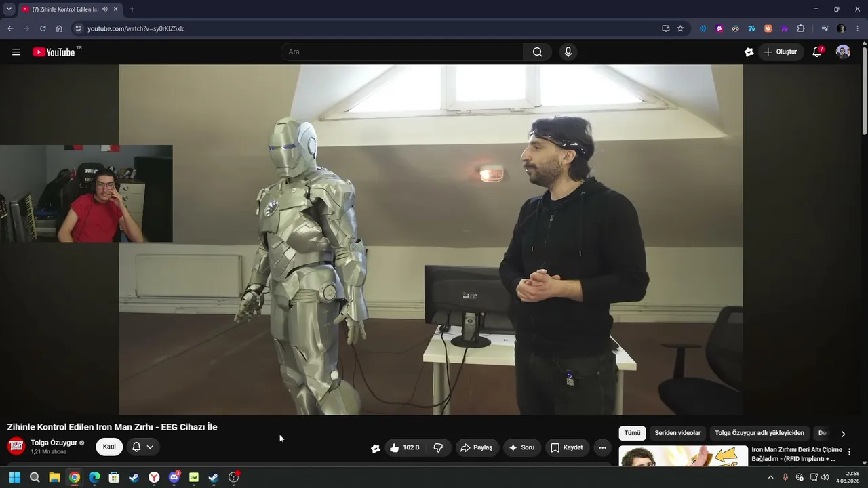Open the Chrome profile avatar menu
The image size is (868, 488).
click(x=842, y=28)
